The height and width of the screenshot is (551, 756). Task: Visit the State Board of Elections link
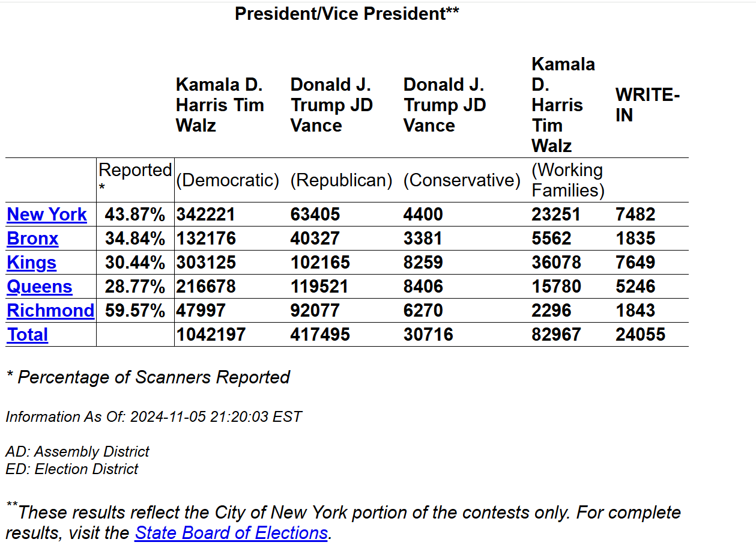(231, 533)
